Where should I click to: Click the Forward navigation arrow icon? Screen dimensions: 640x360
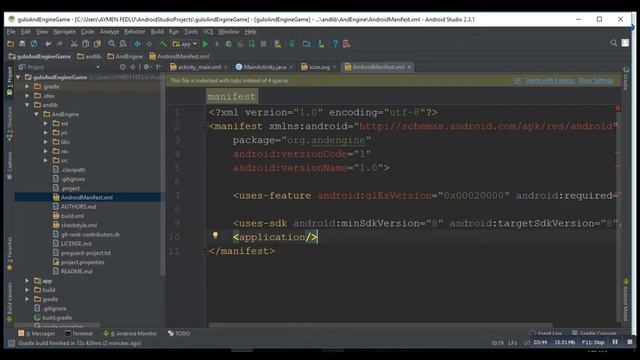pos(149,44)
